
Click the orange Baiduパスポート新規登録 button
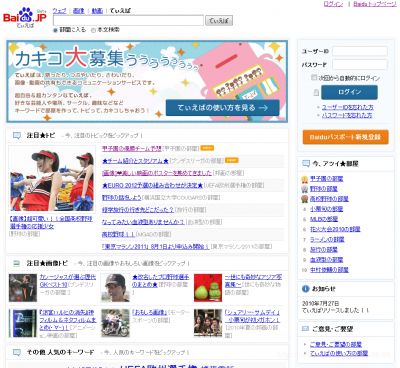pyautogui.click(x=346, y=137)
